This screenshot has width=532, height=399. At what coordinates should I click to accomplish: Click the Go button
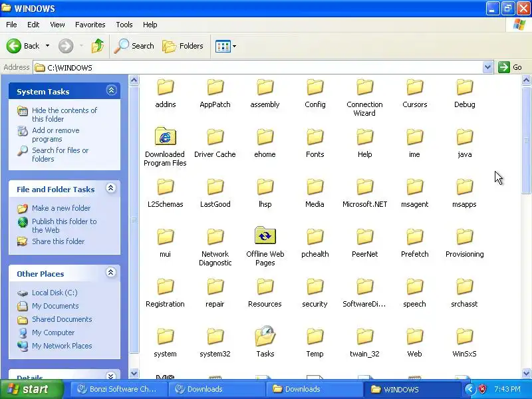510,67
